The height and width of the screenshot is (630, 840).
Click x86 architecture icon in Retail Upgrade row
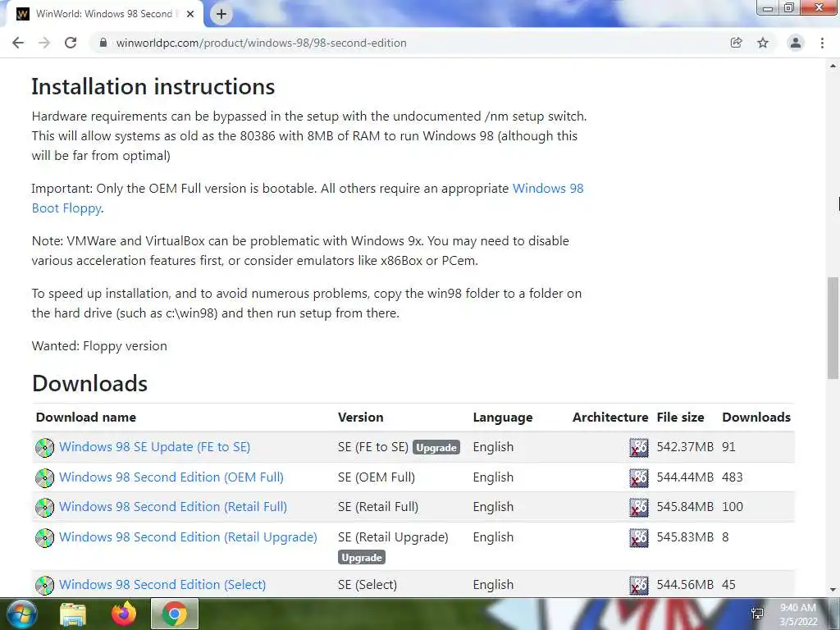point(638,538)
